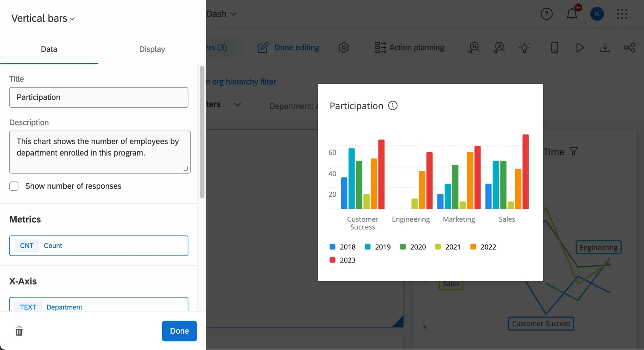Click the play/present dashboard icon

click(579, 47)
